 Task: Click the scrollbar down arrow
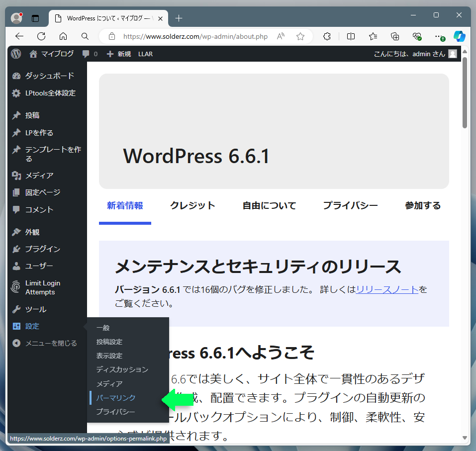click(465, 438)
